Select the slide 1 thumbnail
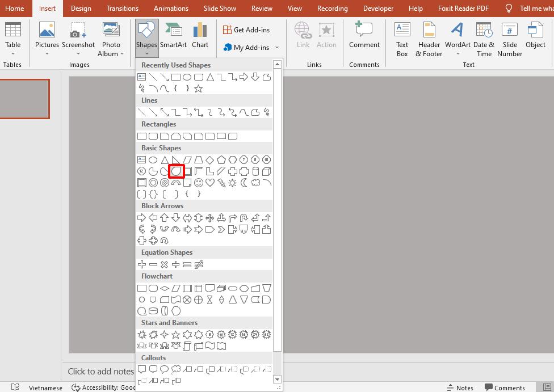Image resolution: width=554 pixels, height=392 pixels. [24, 99]
